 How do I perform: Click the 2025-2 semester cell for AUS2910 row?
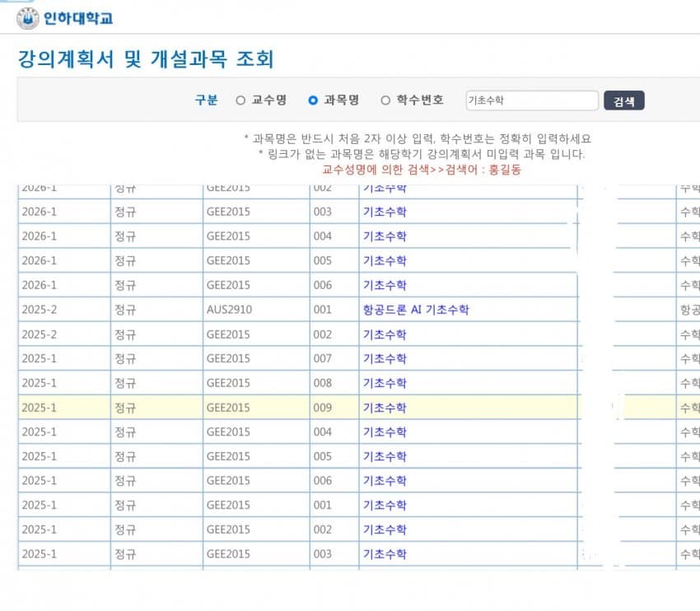click(x=39, y=310)
